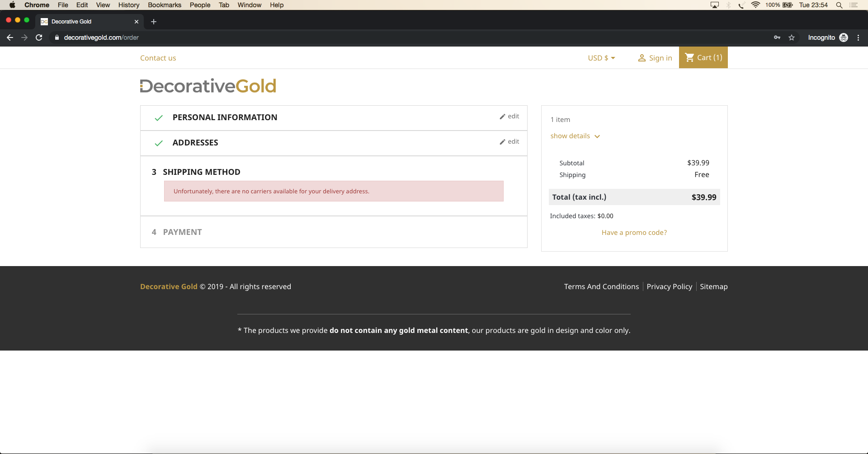Open the History menu

coord(129,5)
